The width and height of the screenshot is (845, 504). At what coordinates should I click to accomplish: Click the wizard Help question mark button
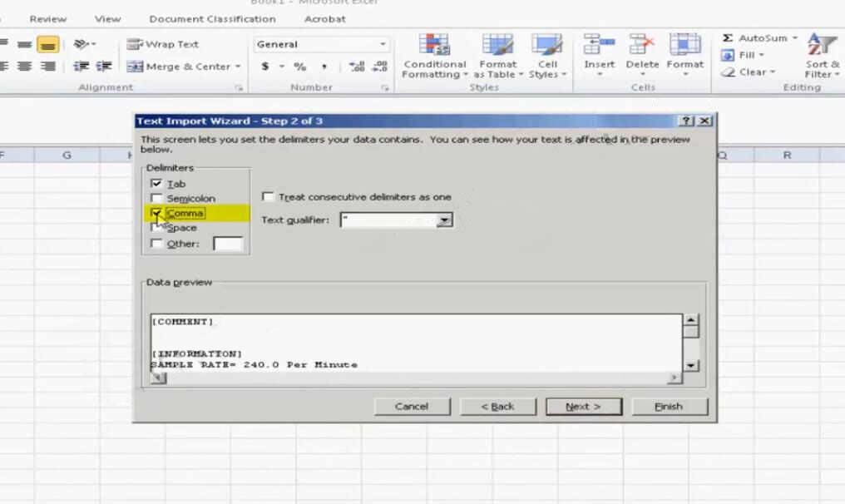point(685,121)
